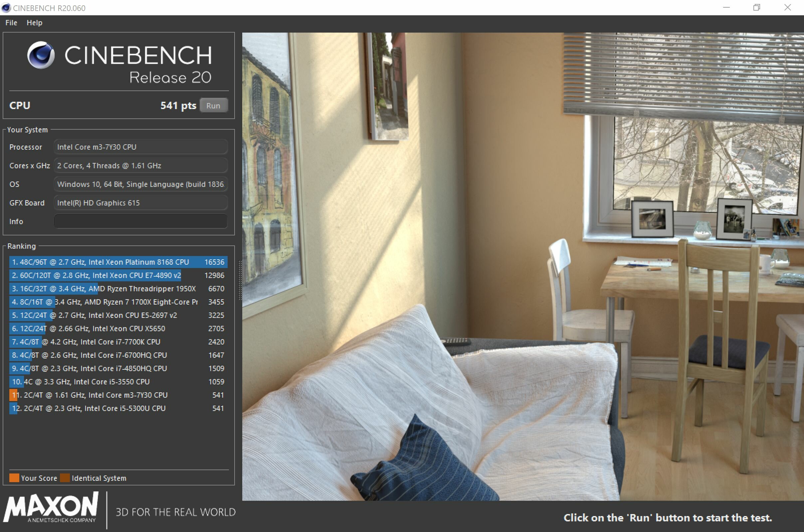
Task: Select ranking row 12 Core i5-5300U
Action: [x=118, y=408]
